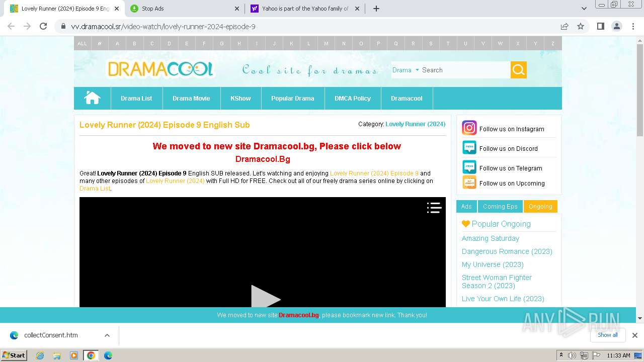Select the Ads sidebar tab
The height and width of the screenshot is (362, 644).
pyautogui.click(x=466, y=206)
